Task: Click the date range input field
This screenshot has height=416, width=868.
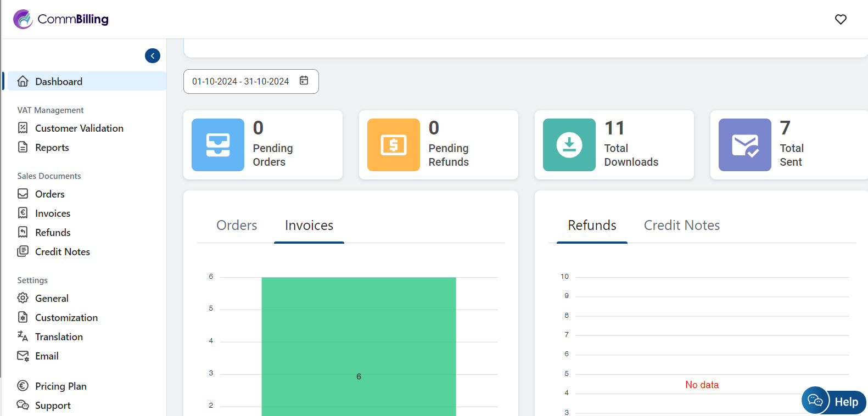Action: pos(240,81)
